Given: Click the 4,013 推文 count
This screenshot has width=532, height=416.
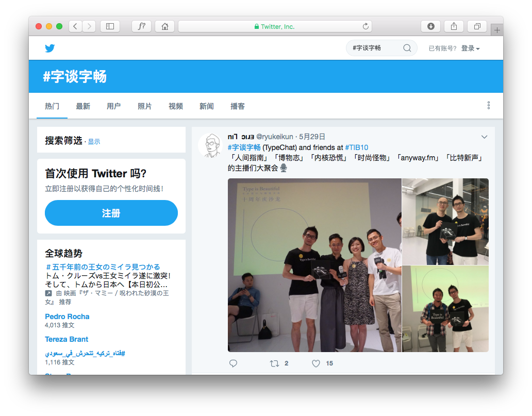Looking at the screenshot, I should [60, 325].
